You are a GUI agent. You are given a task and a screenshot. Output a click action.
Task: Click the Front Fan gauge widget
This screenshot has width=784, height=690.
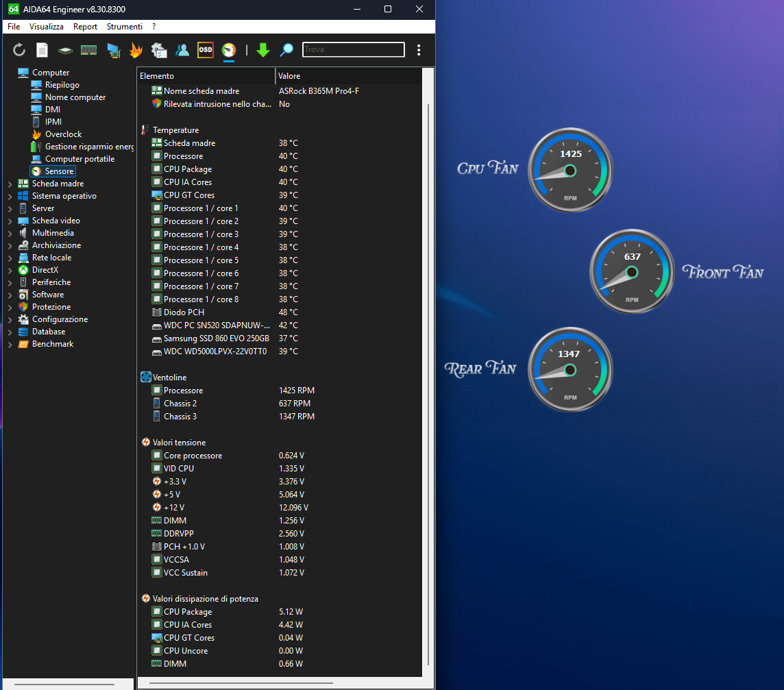tap(632, 272)
